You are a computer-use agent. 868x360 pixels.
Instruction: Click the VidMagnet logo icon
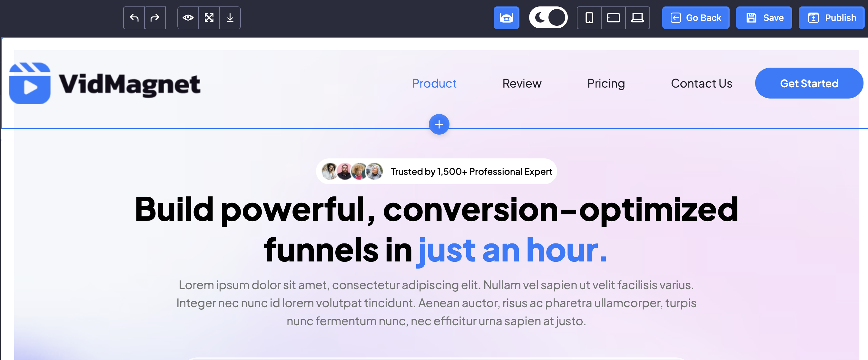pyautogui.click(x=30, y=83)
